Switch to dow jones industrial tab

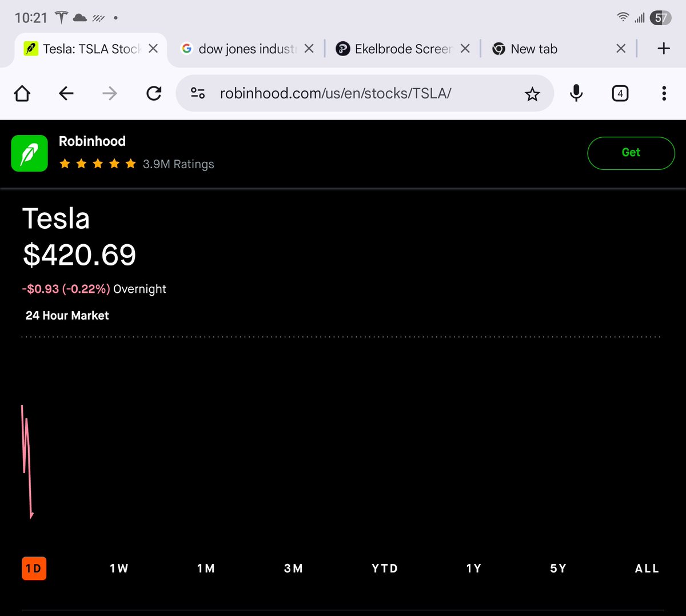(248, 49)
